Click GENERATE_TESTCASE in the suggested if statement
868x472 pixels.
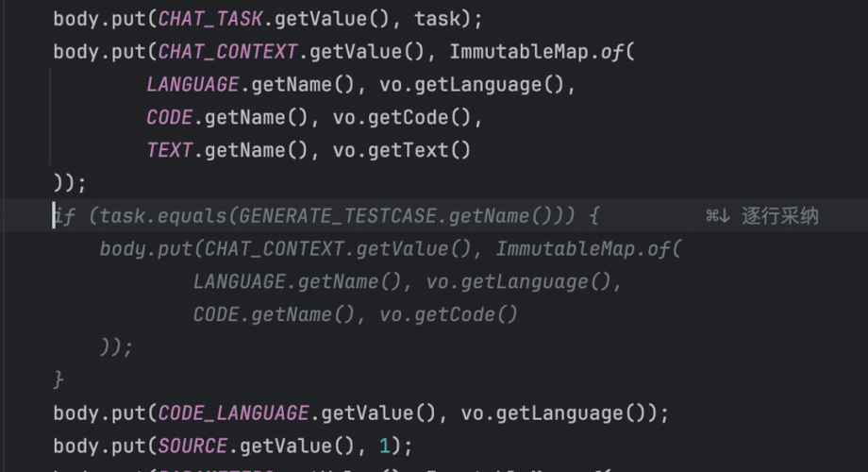point(338,216)
